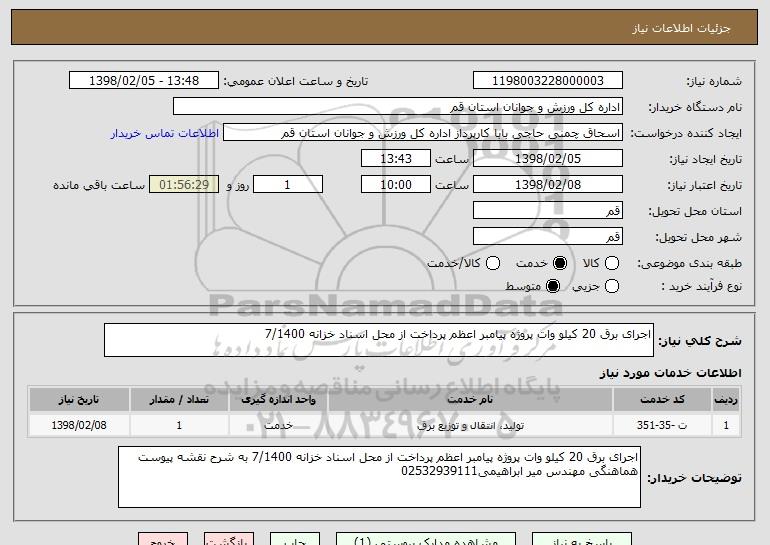Viewport: 770px width, 545px height.
Task: Click the اطلاعات خدمات مورد نیاز heading
Action: (670, 373)
